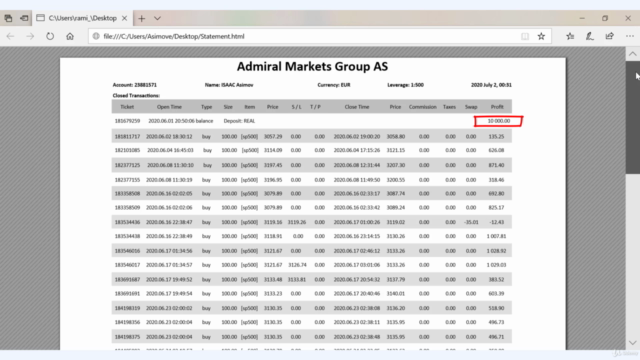
Task: Click the Ticket column header
Action: click(x=127, y=107)
